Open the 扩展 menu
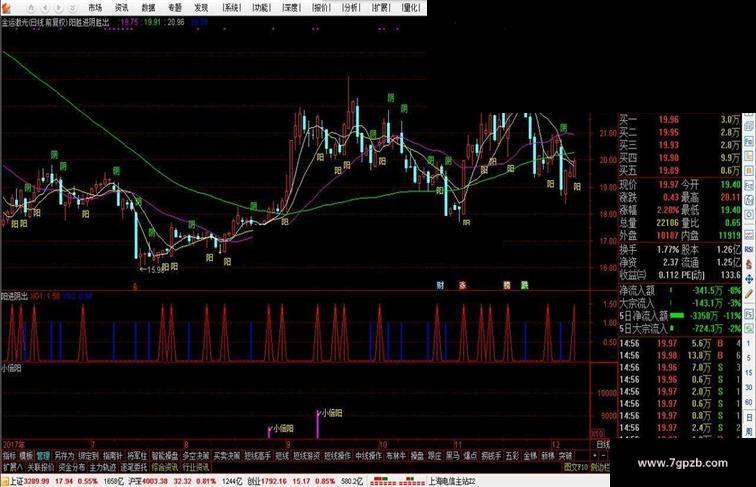The image size is (756, 487). tap(381, 8)
